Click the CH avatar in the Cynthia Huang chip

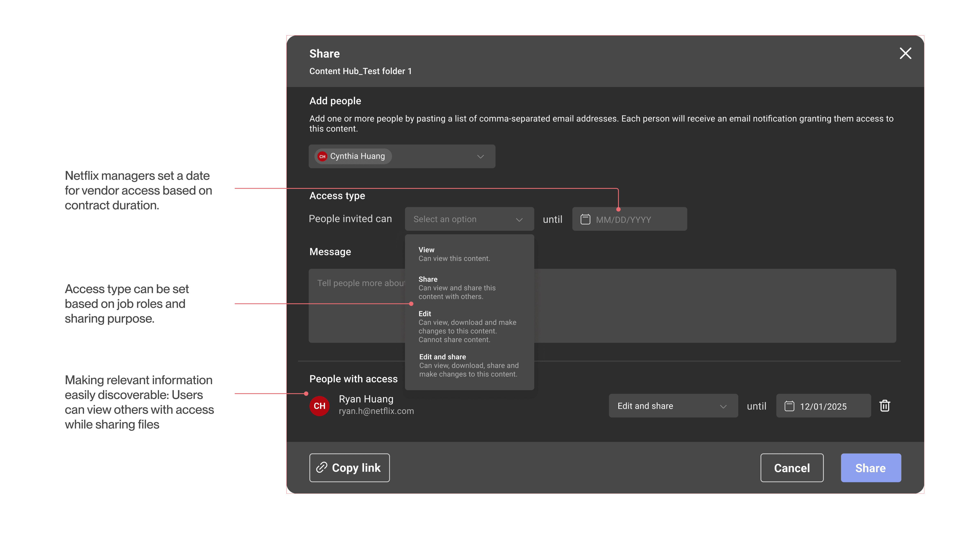(322, 156)
